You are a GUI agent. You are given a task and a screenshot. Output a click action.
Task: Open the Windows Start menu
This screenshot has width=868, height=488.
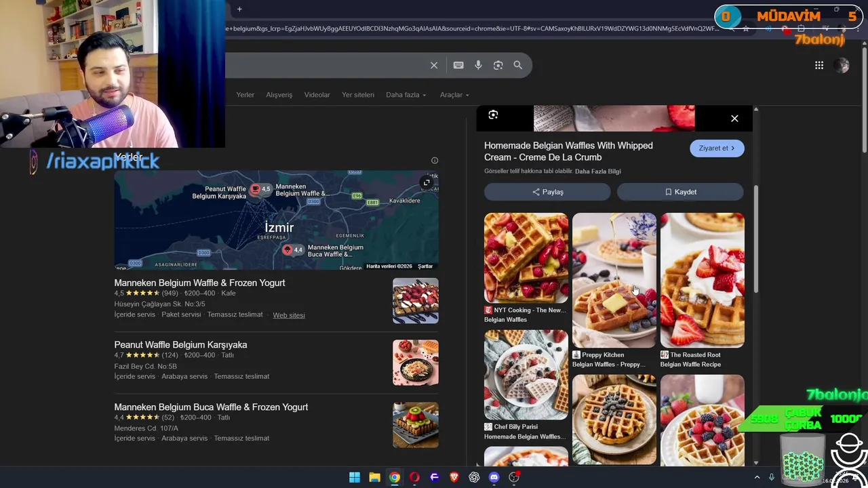(x=355, y=477)
